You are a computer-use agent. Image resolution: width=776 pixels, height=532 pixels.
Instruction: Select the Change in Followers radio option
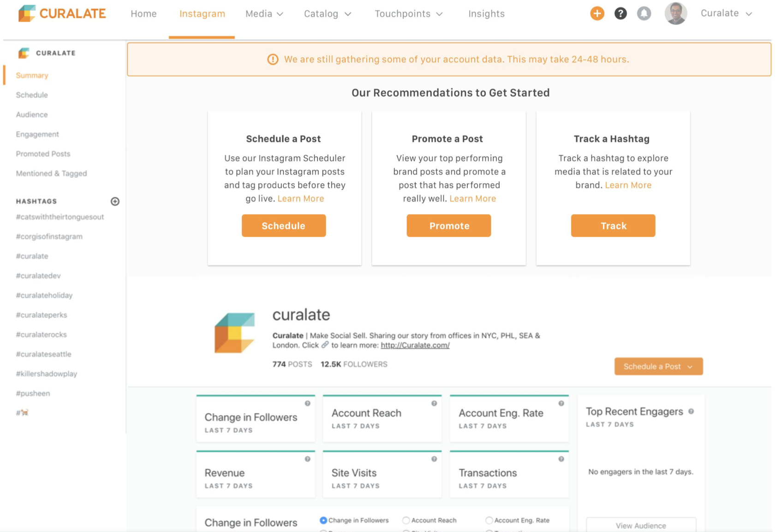click(323, 520)
